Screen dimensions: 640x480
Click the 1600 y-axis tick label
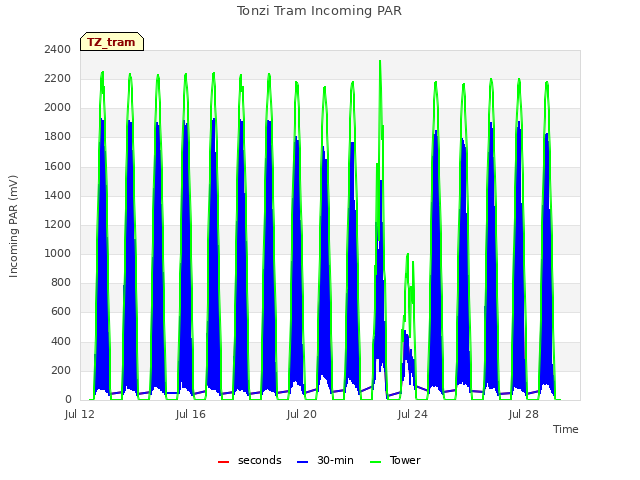58,166
